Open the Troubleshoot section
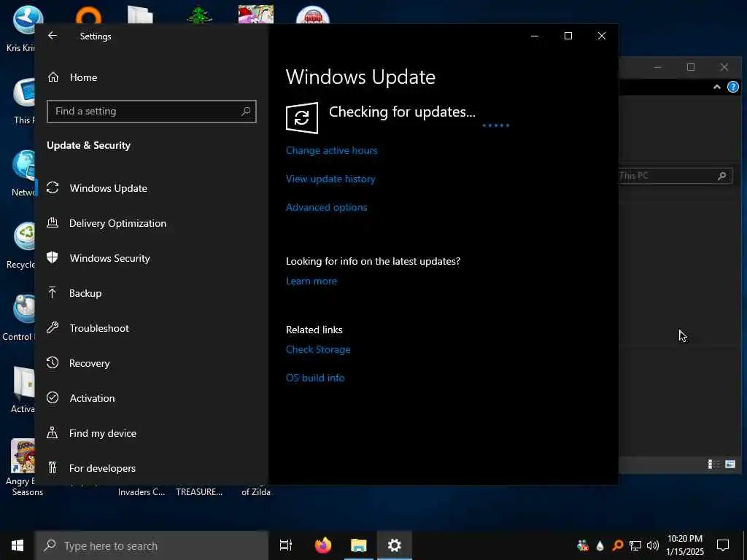Screen dimensions: 747x560 tap(152, 328)
